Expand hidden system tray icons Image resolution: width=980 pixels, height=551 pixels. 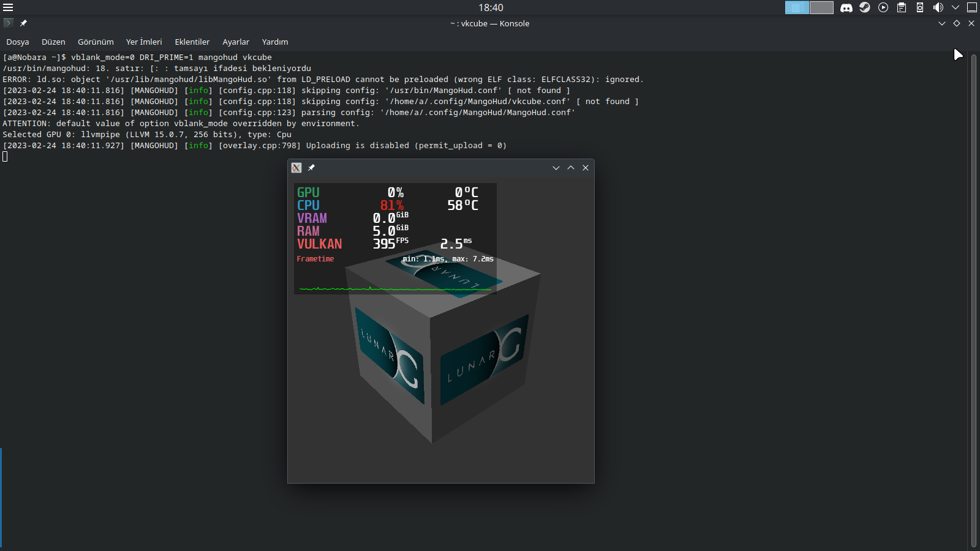(x=956, y=7)
